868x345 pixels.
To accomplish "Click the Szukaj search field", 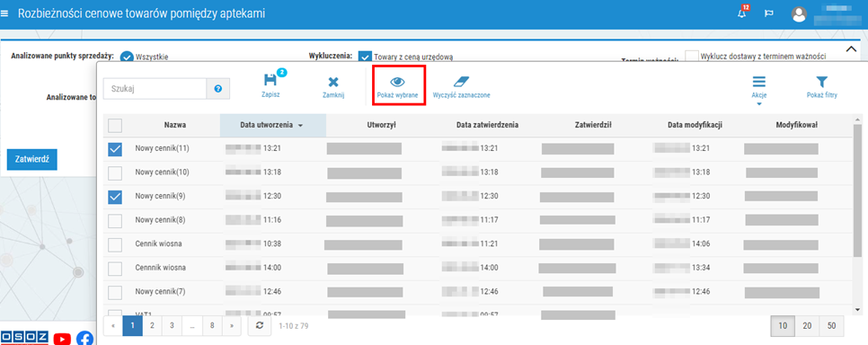I will (x=155, y=88).
